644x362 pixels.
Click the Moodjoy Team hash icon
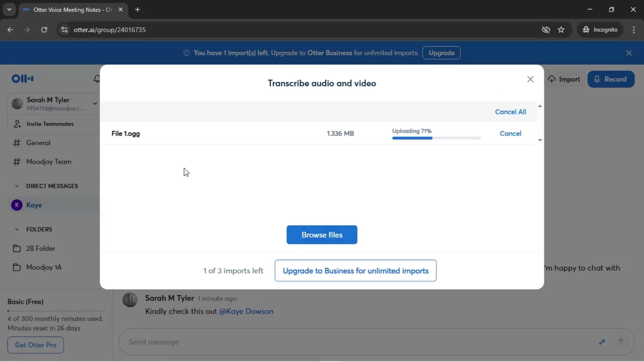pyautogui.click(x=17, y=162)
